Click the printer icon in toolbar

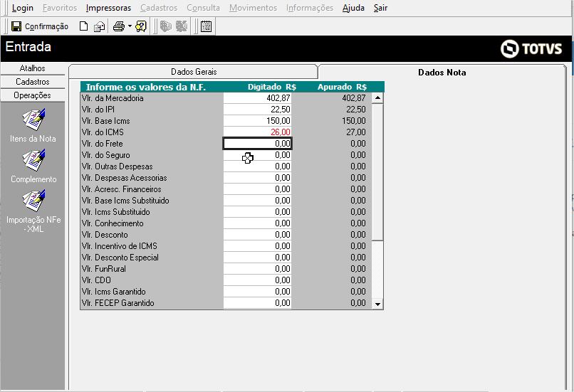[x=119, y=26]
